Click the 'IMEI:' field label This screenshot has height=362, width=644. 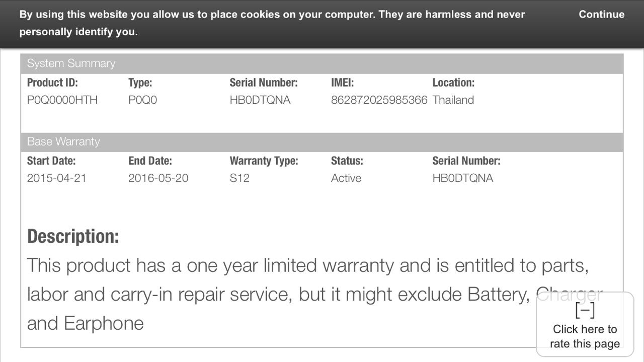pyautogui.click(x=343, y=83)
